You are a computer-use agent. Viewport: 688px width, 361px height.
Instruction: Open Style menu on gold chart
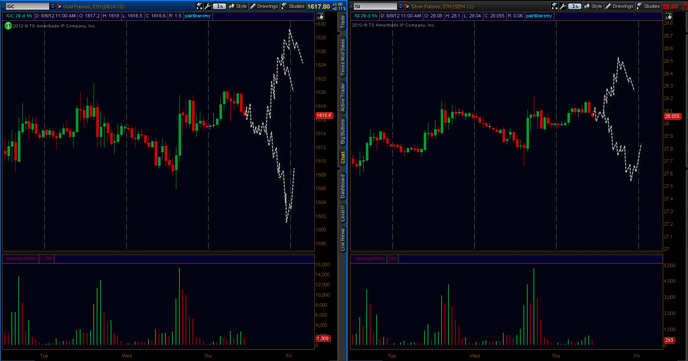238,6
